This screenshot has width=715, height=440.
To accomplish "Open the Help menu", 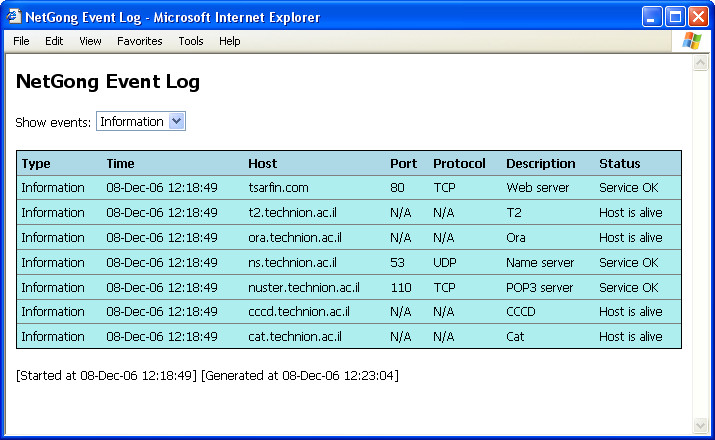I will 229,41.
